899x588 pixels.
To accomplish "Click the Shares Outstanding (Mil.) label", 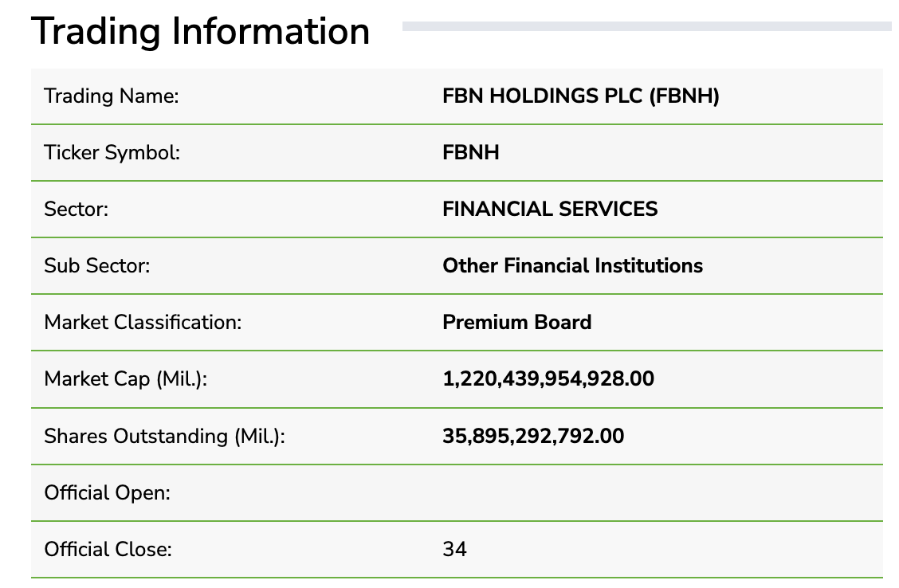I will click(164, 436).
